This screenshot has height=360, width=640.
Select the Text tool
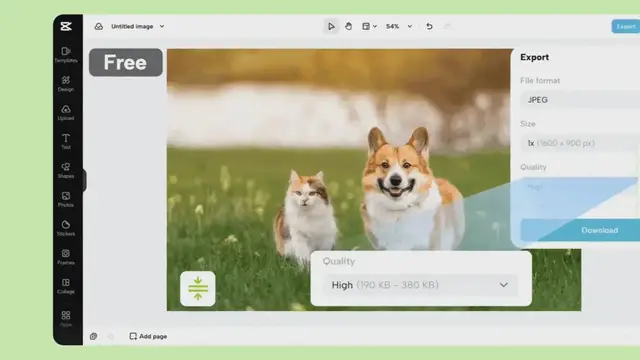(x=66, y=142)
